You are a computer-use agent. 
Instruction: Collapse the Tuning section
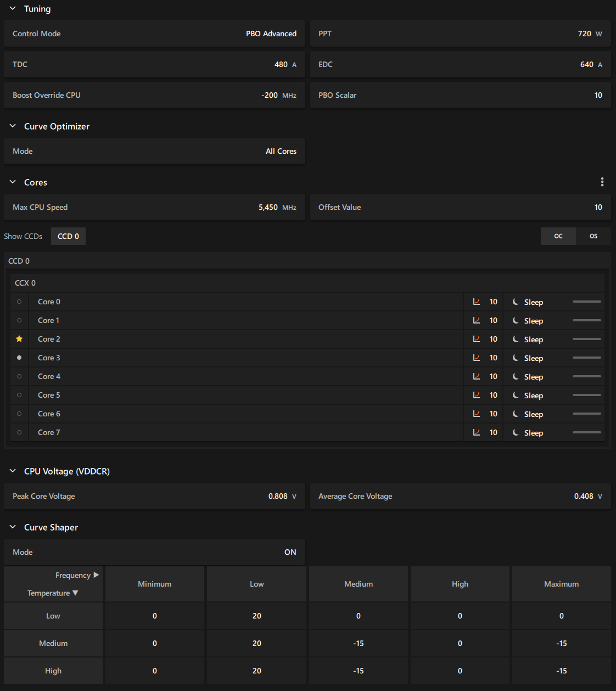tap(13, 9)
